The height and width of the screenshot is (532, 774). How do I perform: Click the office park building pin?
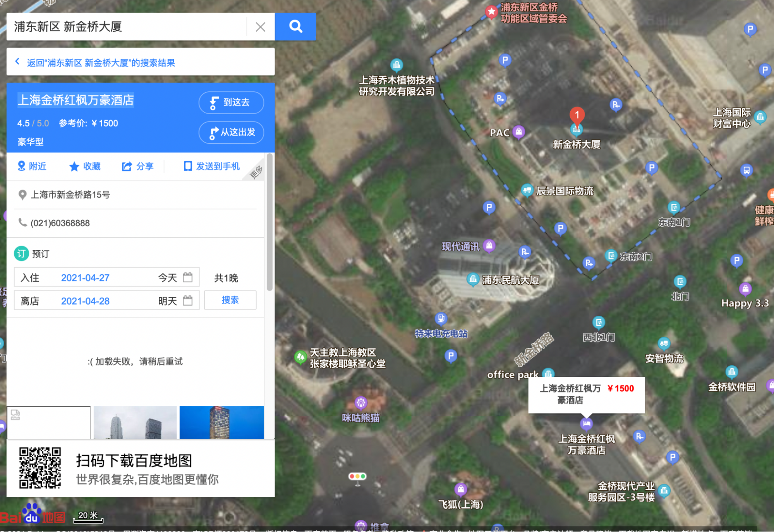click(547, 374)
